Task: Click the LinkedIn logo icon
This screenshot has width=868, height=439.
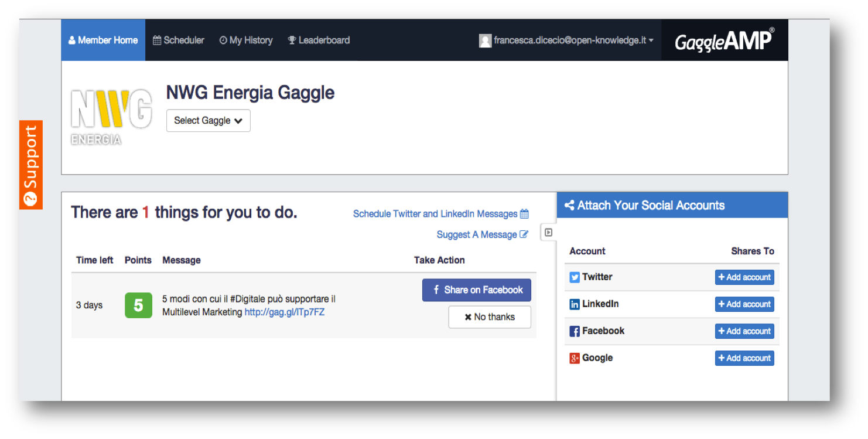Action: (575, 304)
